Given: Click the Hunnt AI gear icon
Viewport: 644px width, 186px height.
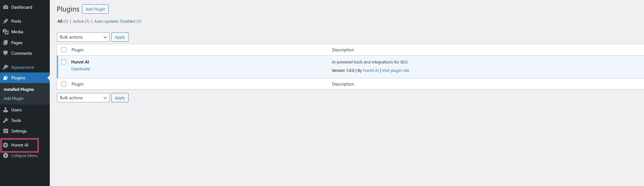Looking at the screenshot, I should click(6, 145).
